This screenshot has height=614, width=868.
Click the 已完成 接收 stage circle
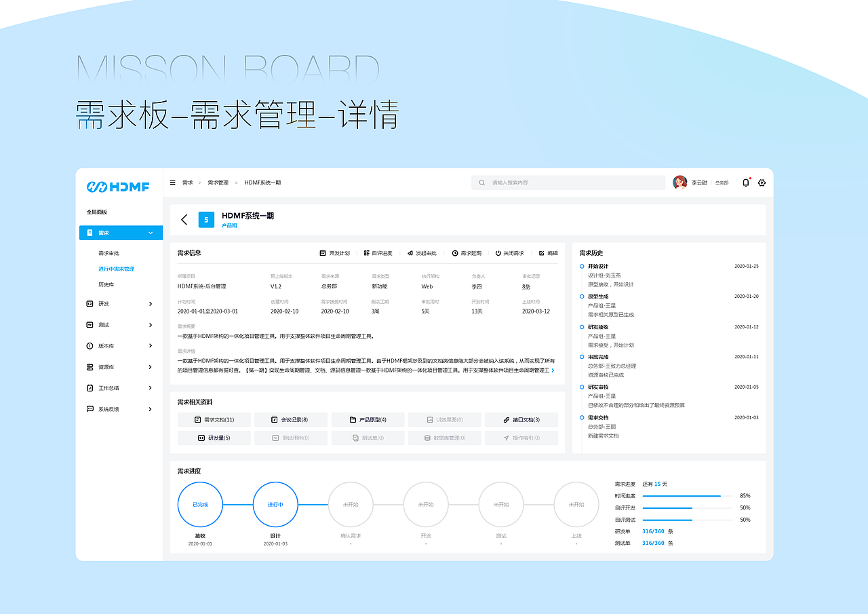click(200, 505)
